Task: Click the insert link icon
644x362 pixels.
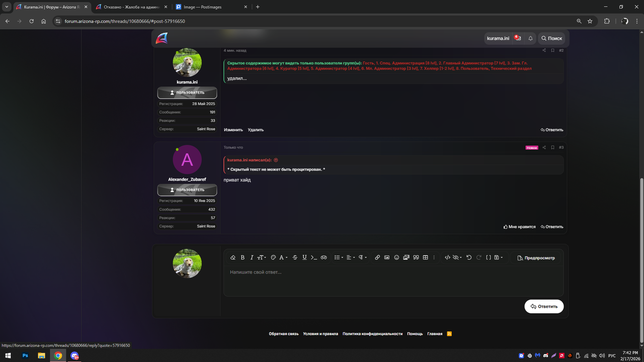Action: click(x=377, y=257)
